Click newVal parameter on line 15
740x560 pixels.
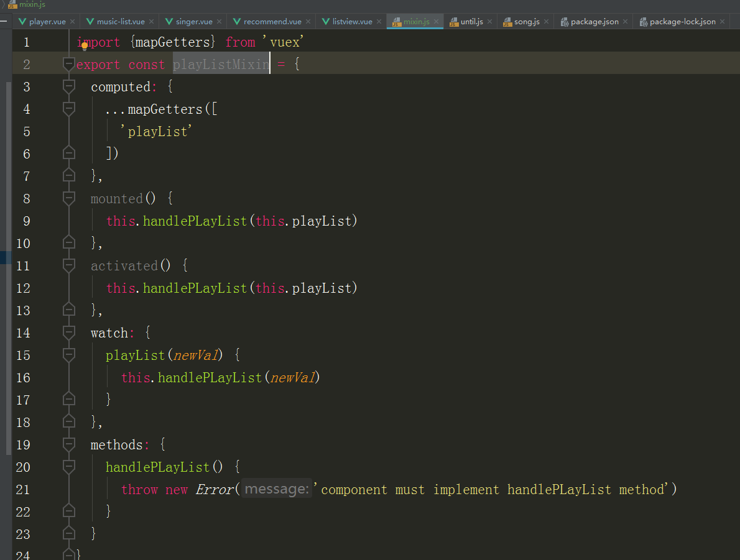click(x=196, y=355)
